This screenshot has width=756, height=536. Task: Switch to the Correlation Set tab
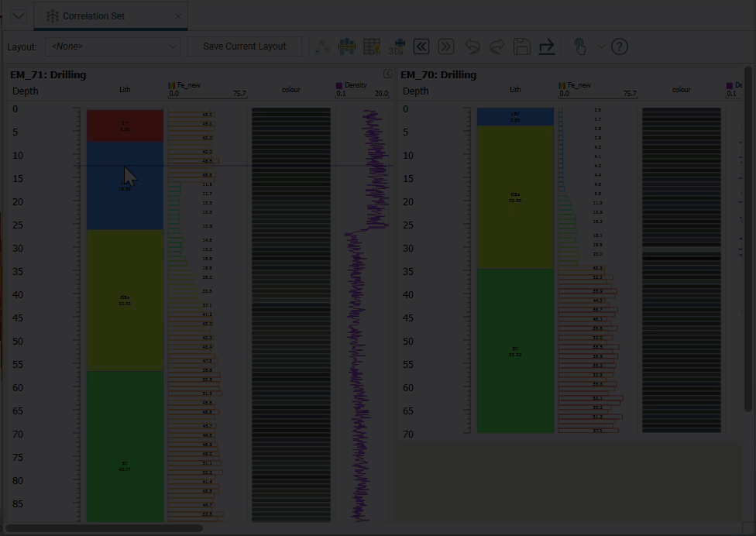pyautogui.click(x=93, y=16)
